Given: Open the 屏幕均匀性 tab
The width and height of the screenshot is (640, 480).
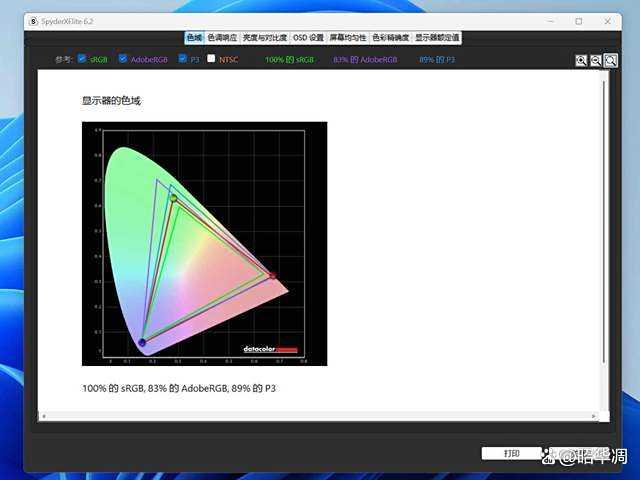Looking at the screenshot, I should point(348,38).
